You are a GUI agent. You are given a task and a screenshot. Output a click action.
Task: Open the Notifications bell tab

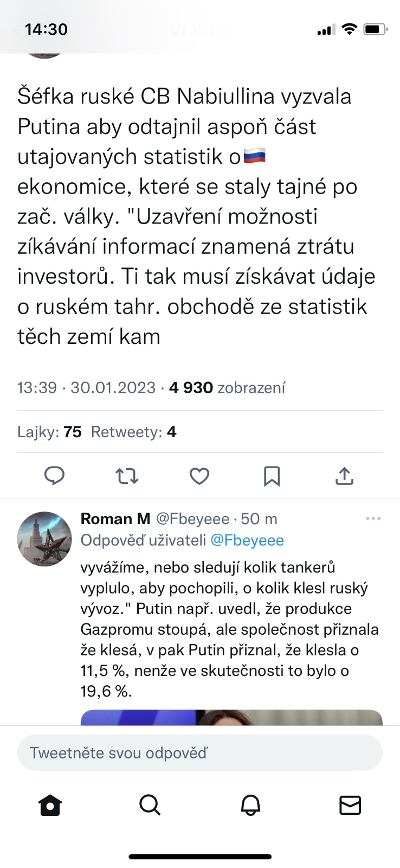250,805
